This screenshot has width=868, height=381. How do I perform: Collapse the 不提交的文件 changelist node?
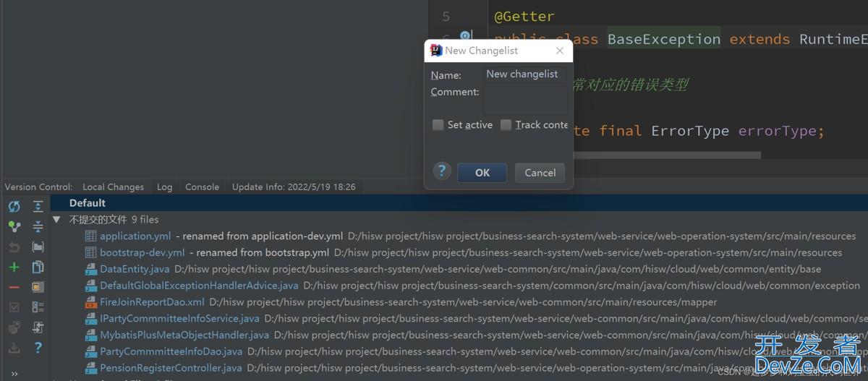(56, 220)
